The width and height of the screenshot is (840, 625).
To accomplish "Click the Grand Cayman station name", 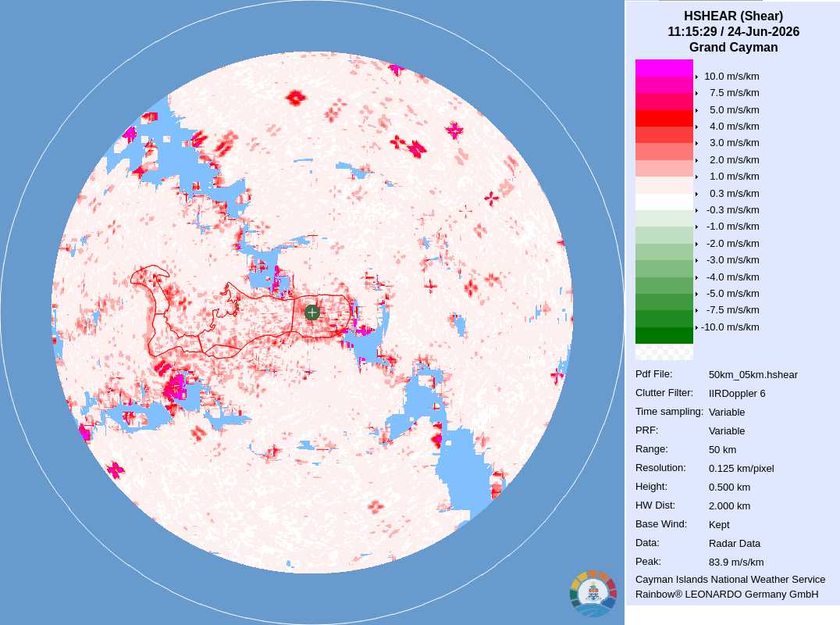I will coord(733,47).
